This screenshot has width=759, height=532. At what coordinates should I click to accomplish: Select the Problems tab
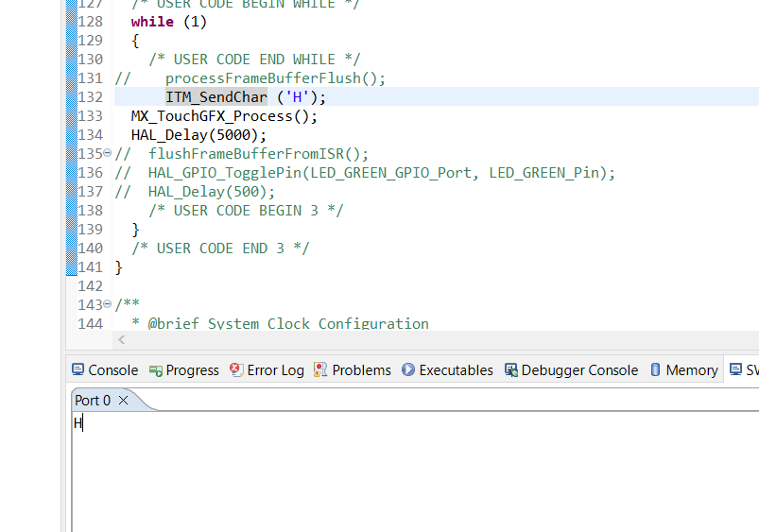coord(353,370)
